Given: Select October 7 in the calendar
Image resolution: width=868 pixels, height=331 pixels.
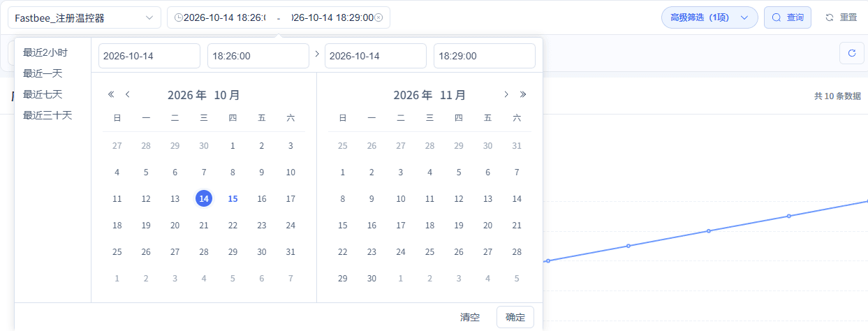Looking at the screenshot, I should tap(204, 172).
